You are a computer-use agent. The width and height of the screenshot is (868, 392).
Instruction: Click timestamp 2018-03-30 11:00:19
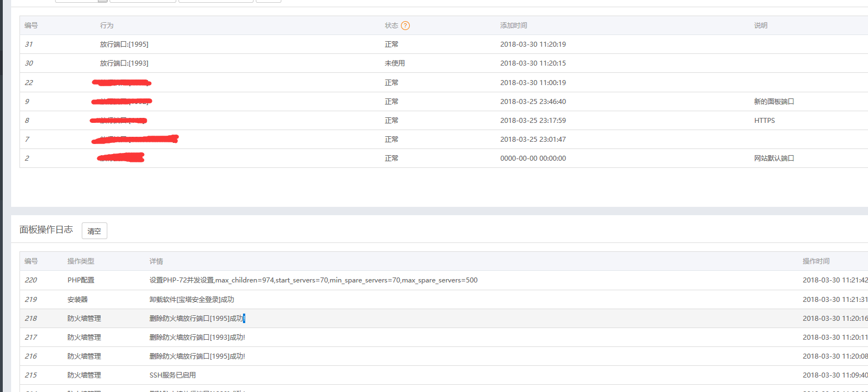(533, 82)
